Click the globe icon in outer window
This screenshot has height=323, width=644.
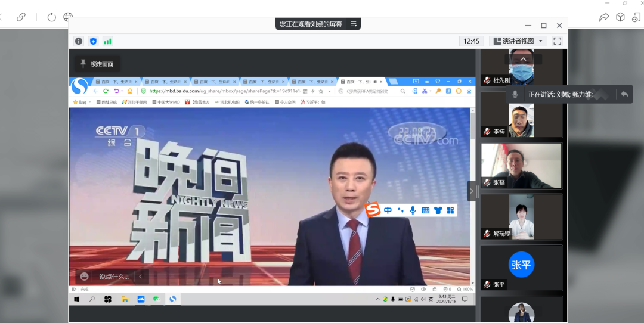pos(68,17)
